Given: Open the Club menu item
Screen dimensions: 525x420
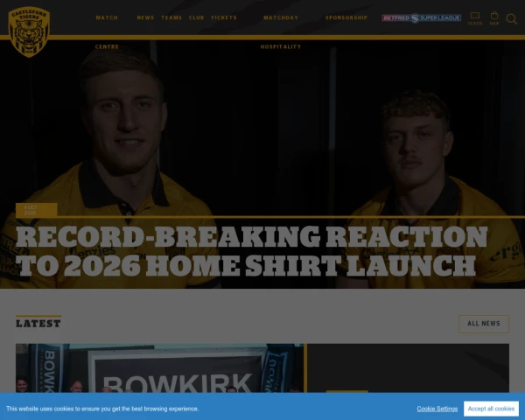Looking at the screenshot, I should point(196,17).
